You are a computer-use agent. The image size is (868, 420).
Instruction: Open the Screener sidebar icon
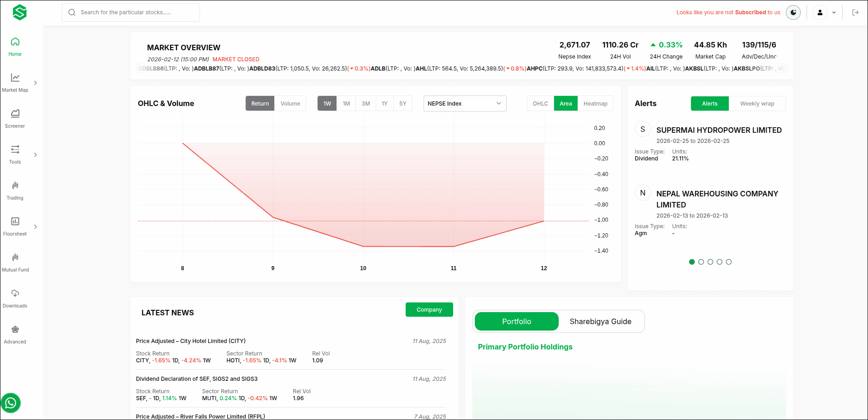pyautogui.click(x=15, y=113)
